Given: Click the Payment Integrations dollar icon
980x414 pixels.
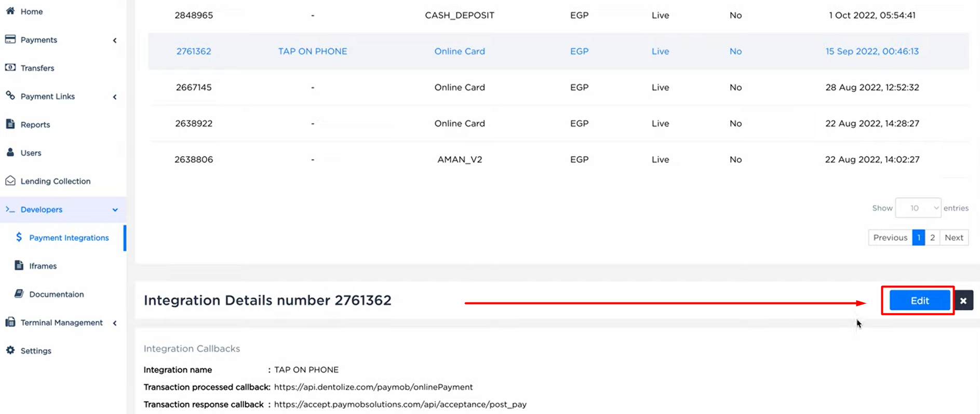Looking at the screenshot, I should pyautogui.click(x=19, y=237).
